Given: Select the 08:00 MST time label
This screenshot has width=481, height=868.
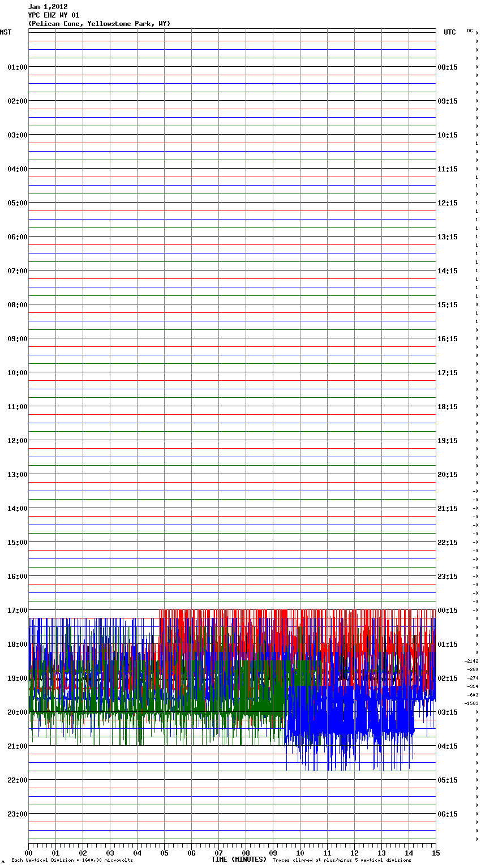Looking at the screenshot, I should click(x=18, y=305).
